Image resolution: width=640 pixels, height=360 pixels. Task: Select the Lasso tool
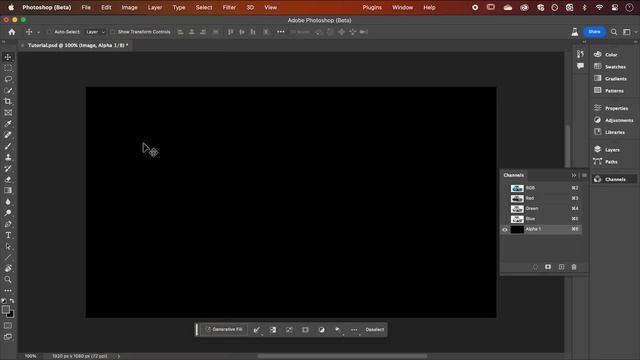8,79
